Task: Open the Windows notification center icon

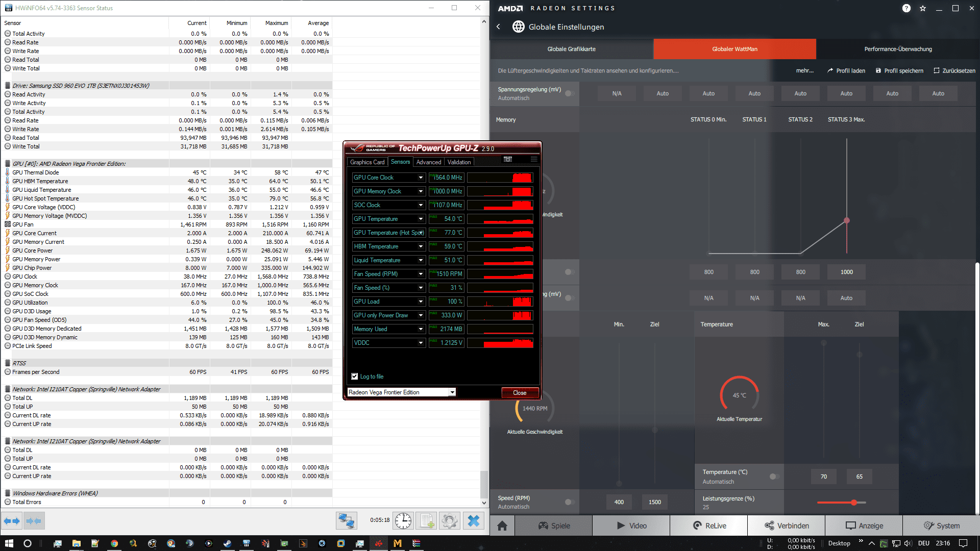Action: pyautogui.click(x=963, y=543)
